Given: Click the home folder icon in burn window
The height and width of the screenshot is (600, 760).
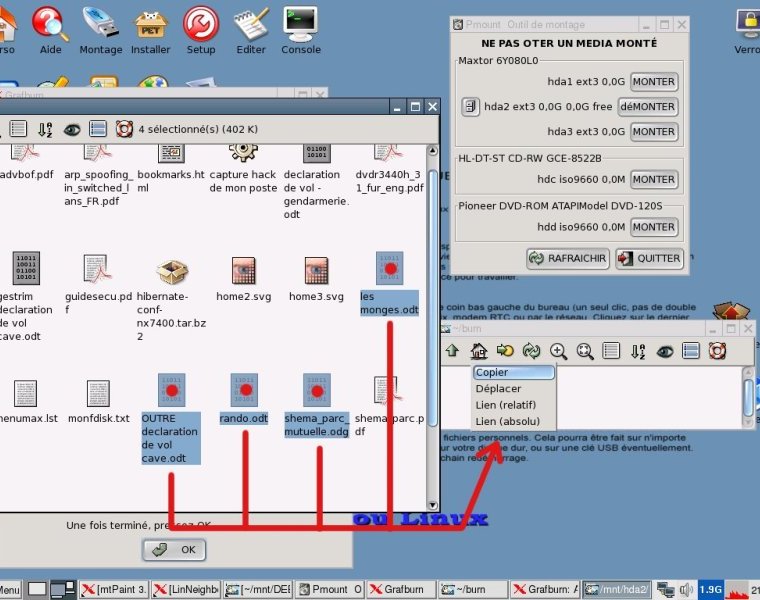Looking at the screenshot, I should point(478,351).
